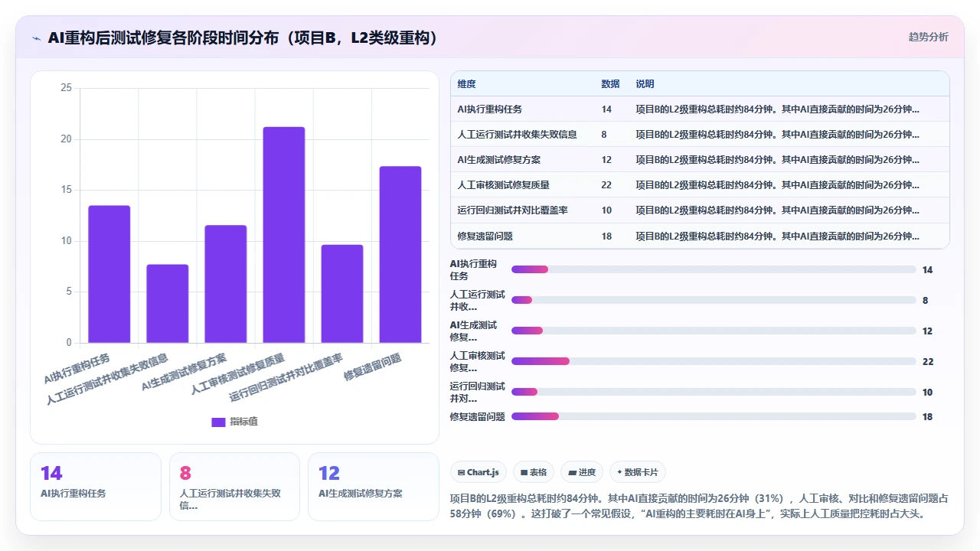Click the AI执行重构任务 bar in the chart
Screen dimensions: 980x551
tap(109, 274)
